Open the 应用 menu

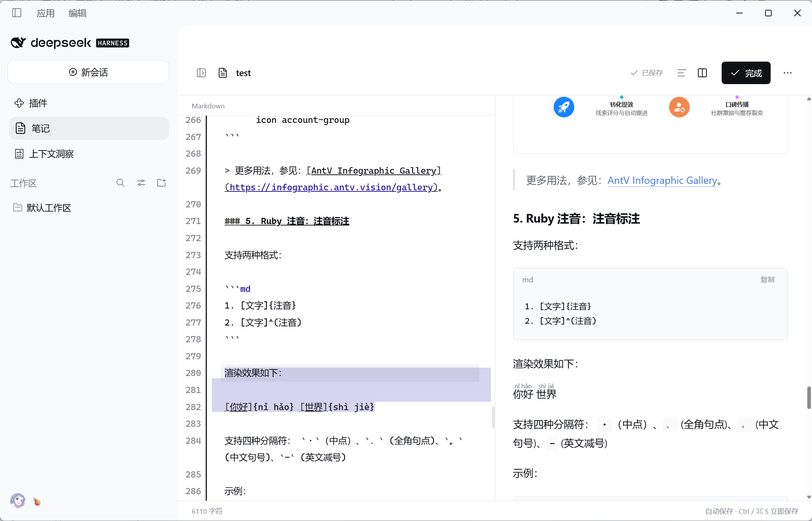[x=45, y=13]
